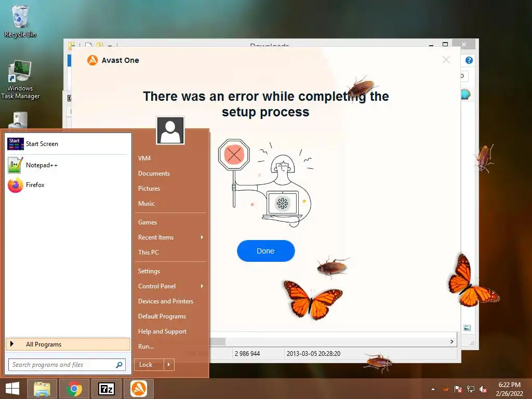Click the Avast One logo
The height and width of the screenshot is (399, 532).
point(92,60)
